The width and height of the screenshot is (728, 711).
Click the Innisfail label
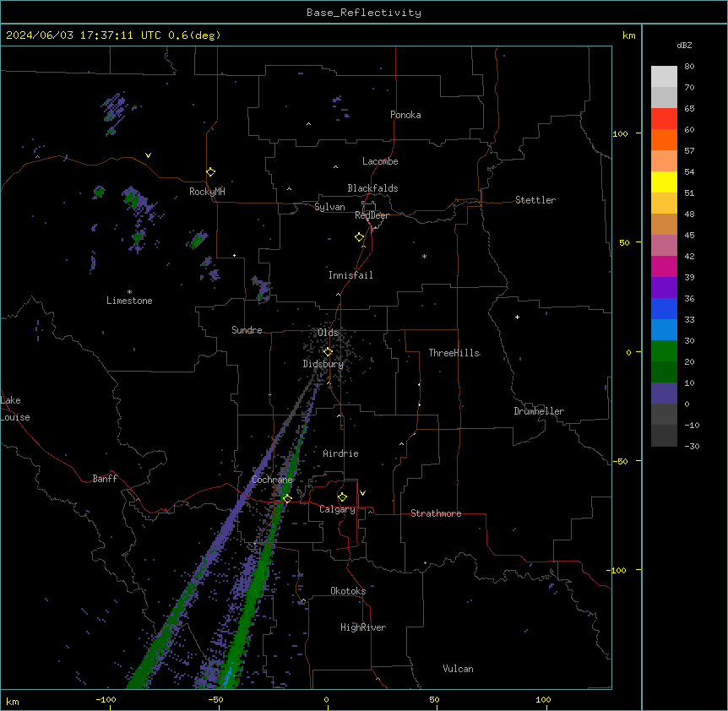click(350, 275)
